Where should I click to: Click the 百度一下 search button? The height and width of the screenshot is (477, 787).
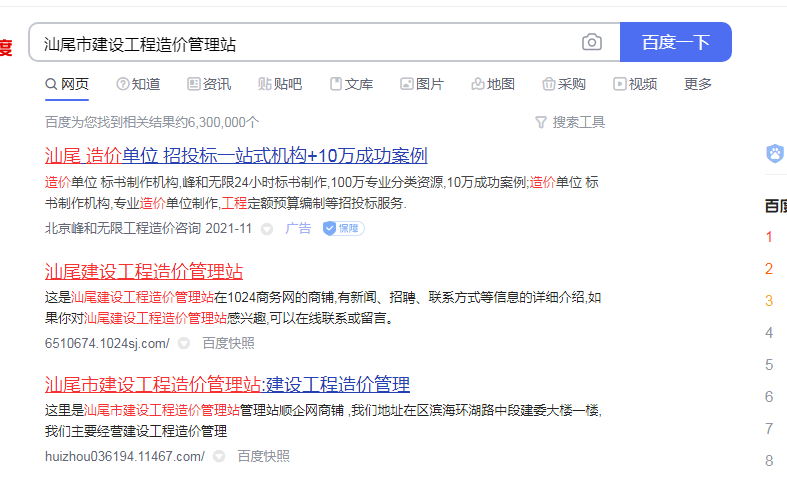(x=676, y=42)
